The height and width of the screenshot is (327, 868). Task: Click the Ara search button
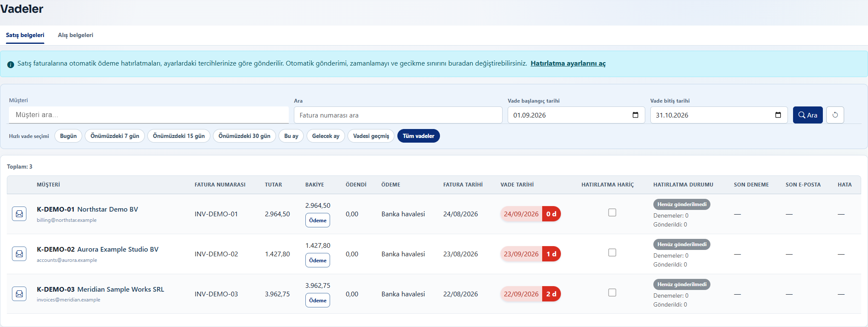click(x=808, y=115)
